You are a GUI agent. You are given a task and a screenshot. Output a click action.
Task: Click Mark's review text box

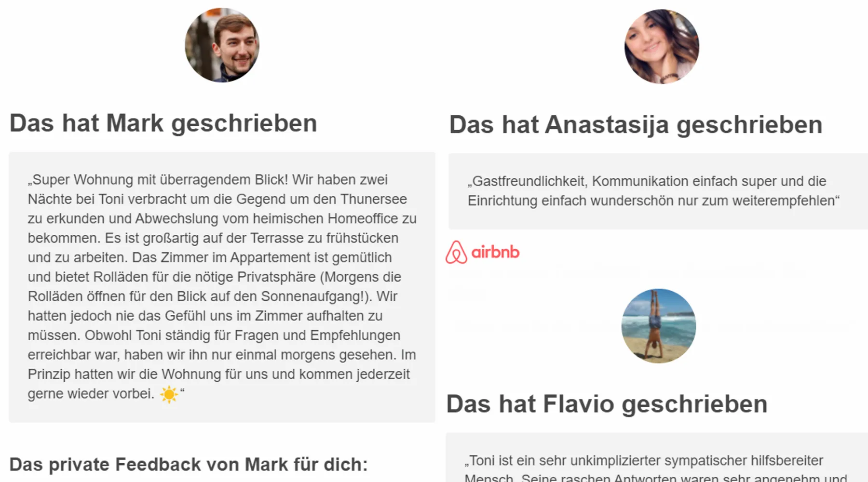point(222,287)
